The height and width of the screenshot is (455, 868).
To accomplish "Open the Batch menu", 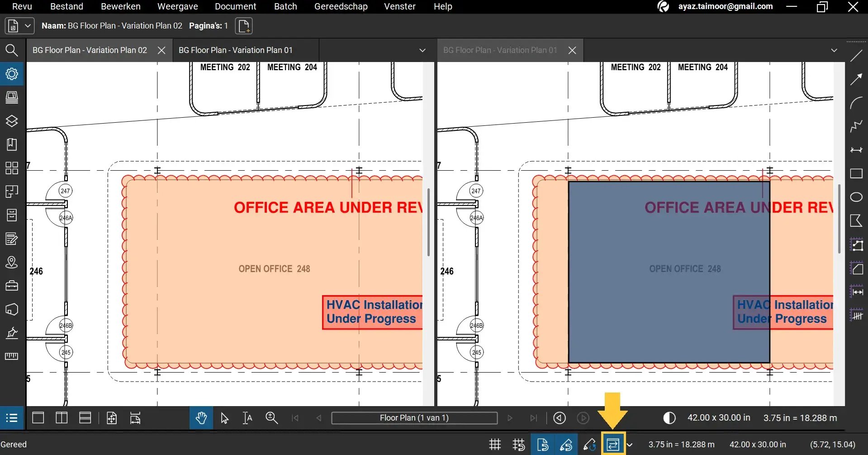I will (x=285, y=6).
